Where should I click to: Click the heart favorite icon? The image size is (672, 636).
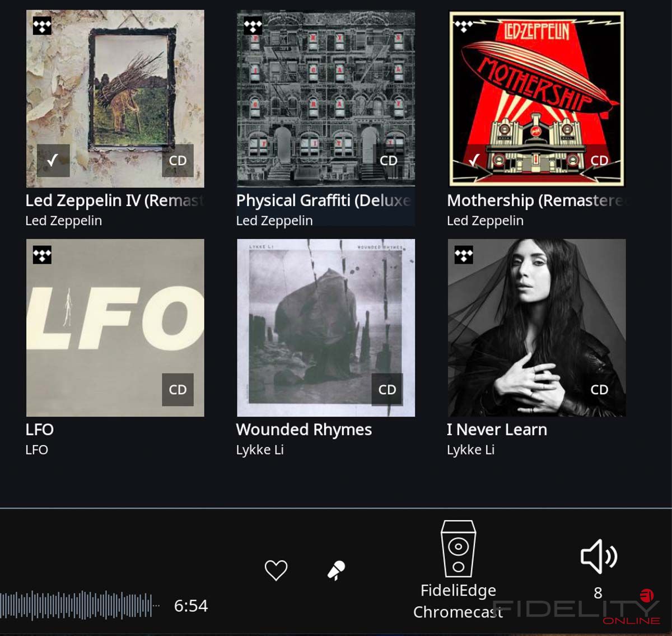(276, 570)
